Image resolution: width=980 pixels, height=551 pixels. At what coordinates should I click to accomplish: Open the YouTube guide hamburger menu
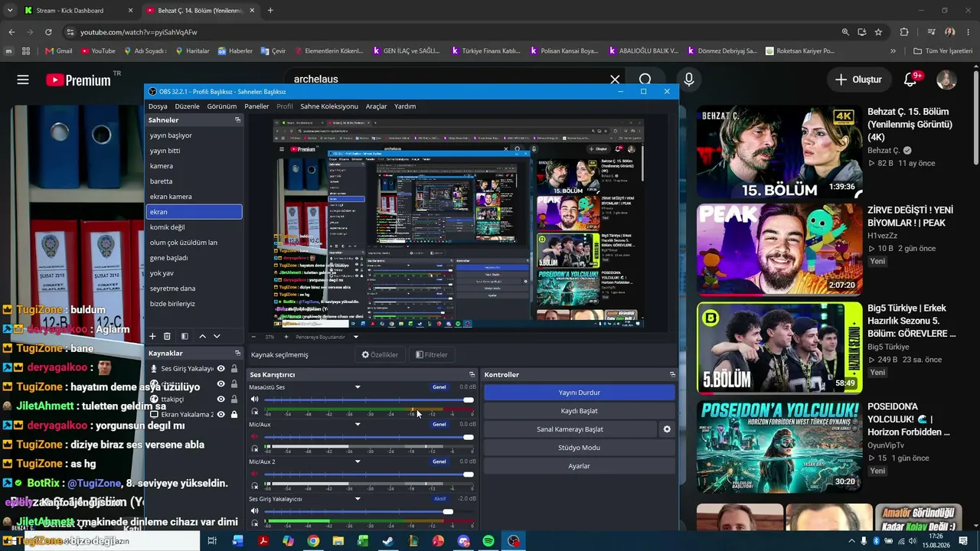23,80
